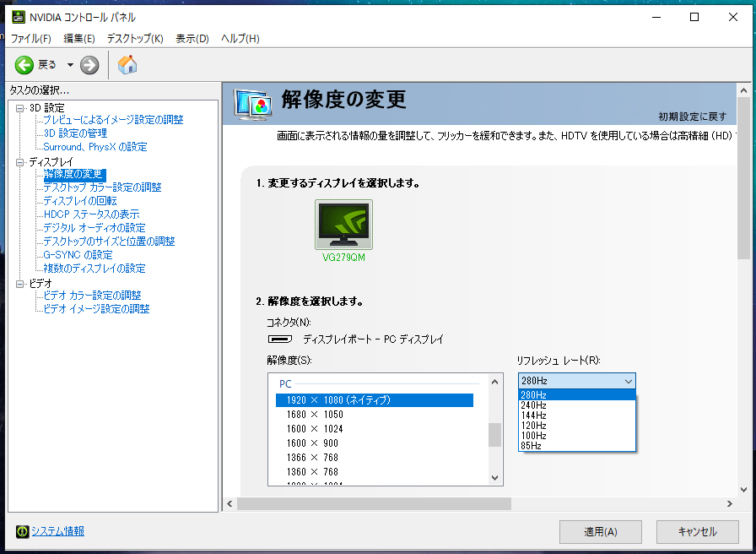The height and width of the screenshot is (554, 756).
Task: Open デジタル オーディオの設定
Action: coord(94,228)
